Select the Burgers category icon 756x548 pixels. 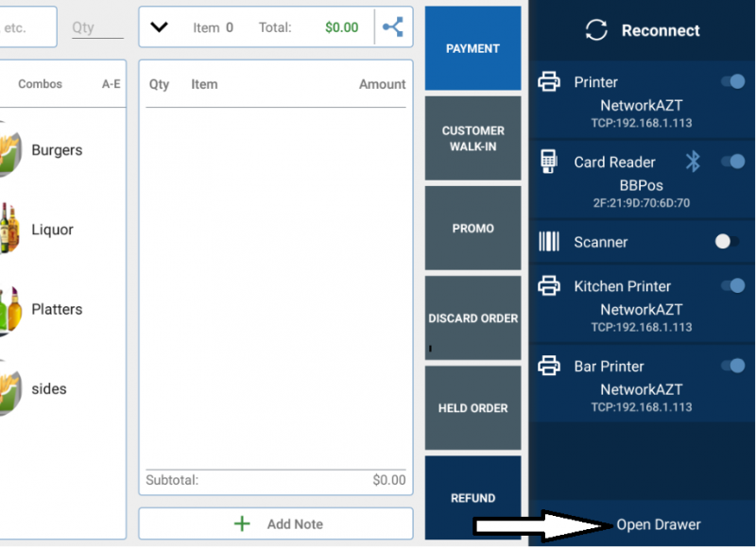[9, 150]
